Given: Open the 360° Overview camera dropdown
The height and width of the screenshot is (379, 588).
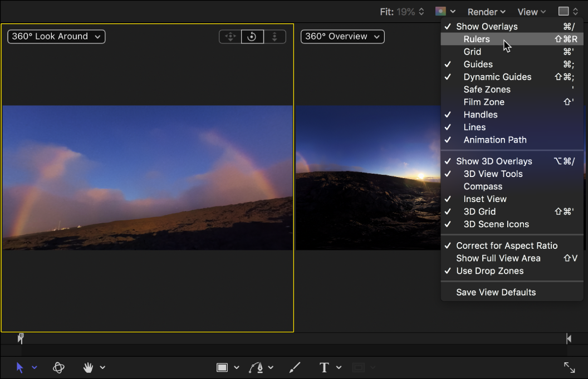Looking at the screenshot, I should point(342,37).
